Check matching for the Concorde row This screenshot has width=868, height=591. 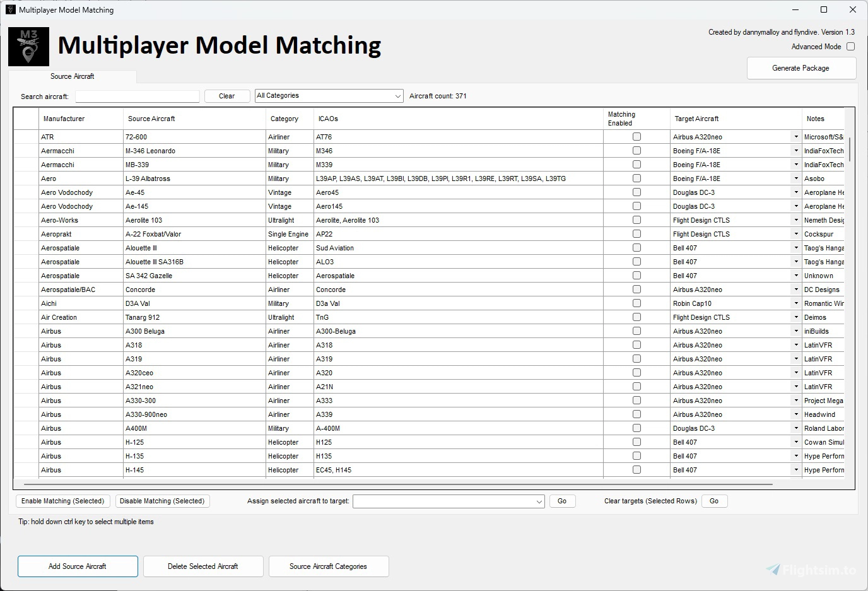point(636,289)
